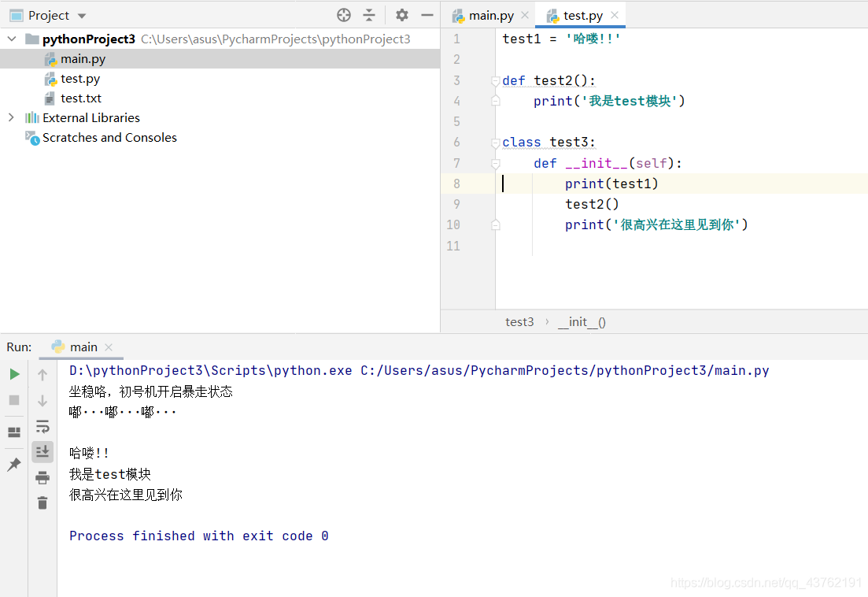Toggle scroll to end in Run console
The image size is (868, 597).
coord(42,452)
